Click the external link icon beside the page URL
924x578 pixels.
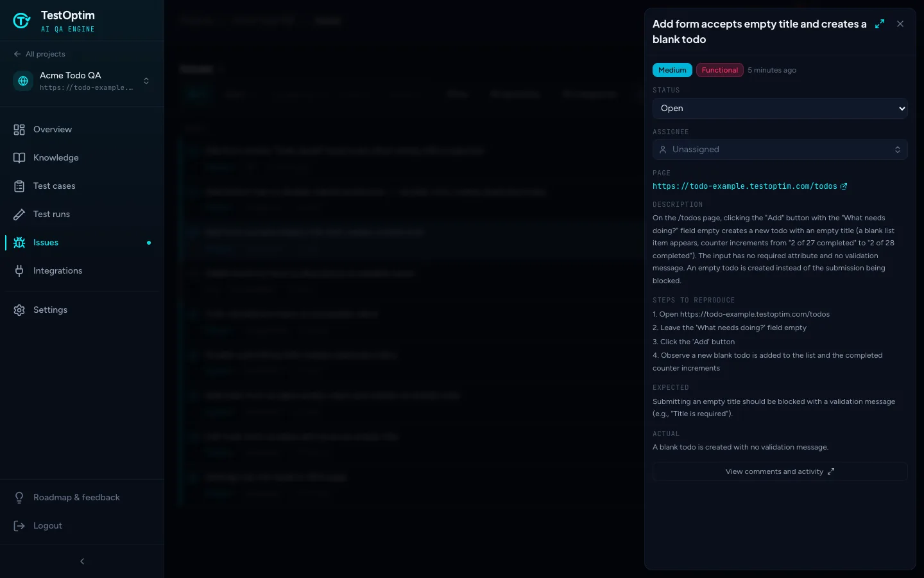[844, 186]
